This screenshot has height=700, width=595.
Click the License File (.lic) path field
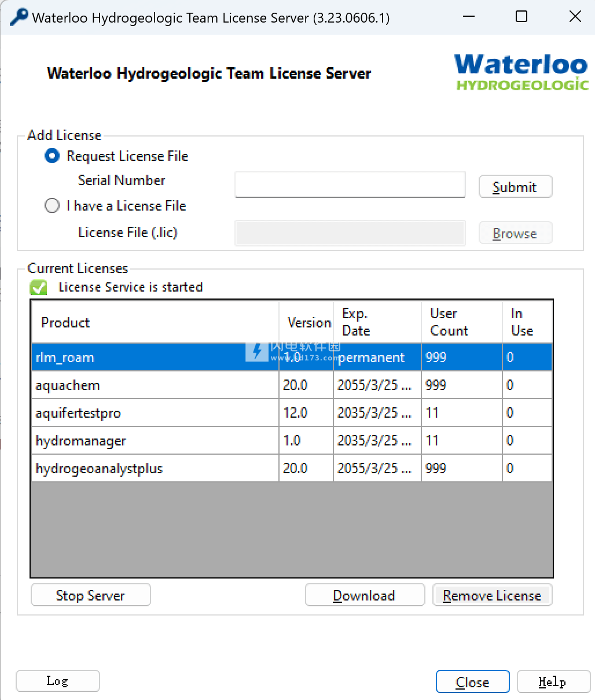pyautogui.click(x=350, y=233)
